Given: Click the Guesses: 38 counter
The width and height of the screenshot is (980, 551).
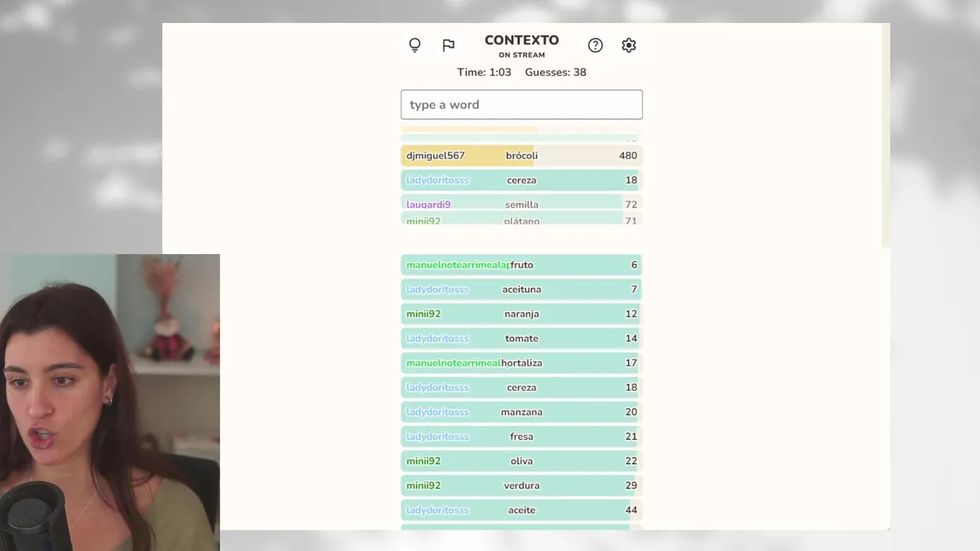Looking at the screenshot, I should [x=556, y=72].
